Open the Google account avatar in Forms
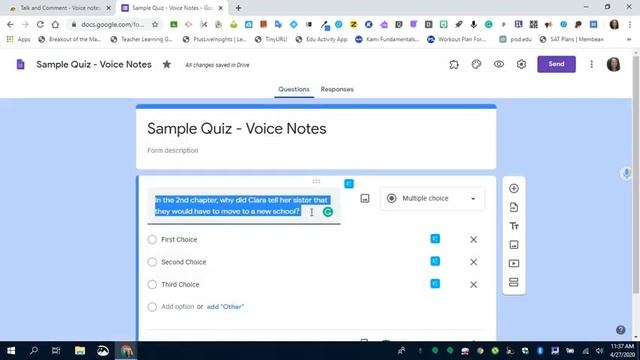Viewport: 640px width, 360px height. [613, 64]
